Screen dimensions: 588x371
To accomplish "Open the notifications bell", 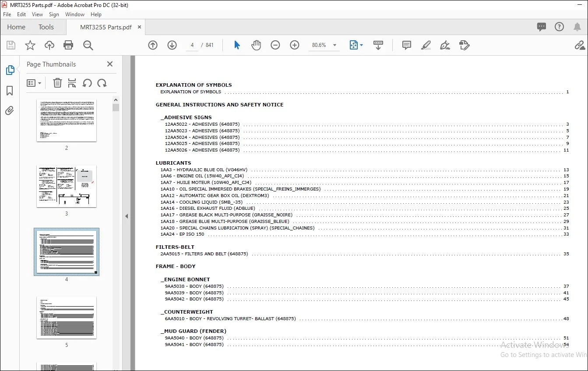I will pos(577,27).
